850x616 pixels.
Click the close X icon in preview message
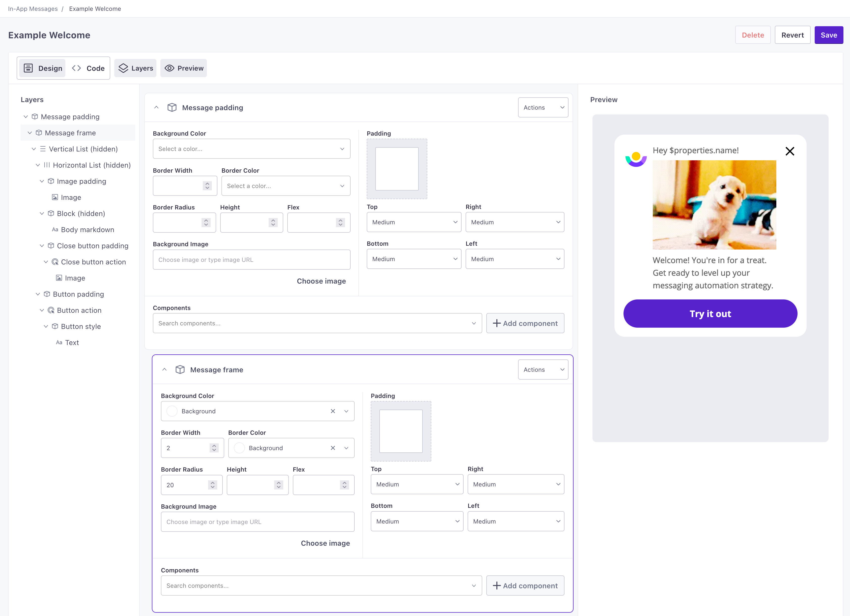pyautogui.click(x=790, y=151)
